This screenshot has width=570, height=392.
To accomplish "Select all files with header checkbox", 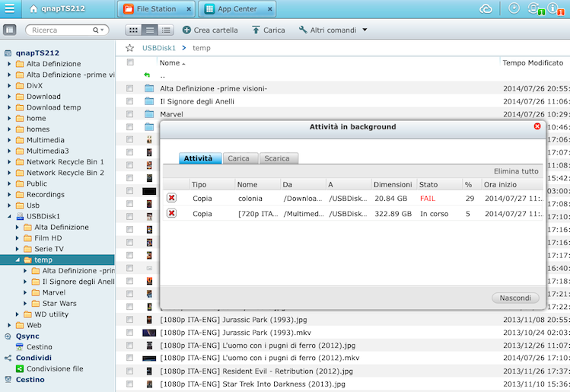I will click(130, 62).
